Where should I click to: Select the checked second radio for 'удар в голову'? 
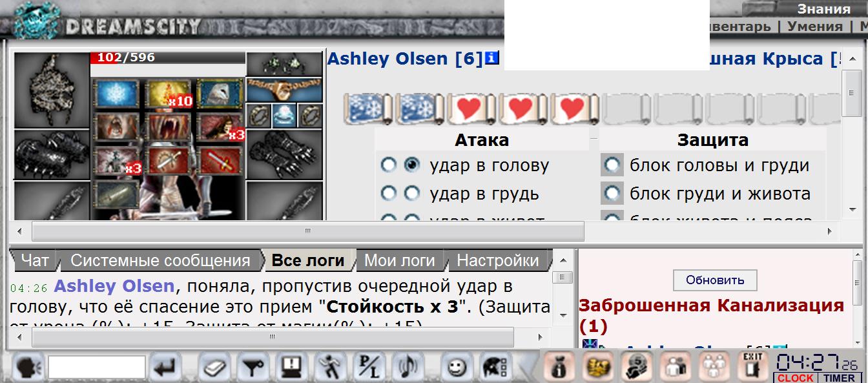coord(411,165)
